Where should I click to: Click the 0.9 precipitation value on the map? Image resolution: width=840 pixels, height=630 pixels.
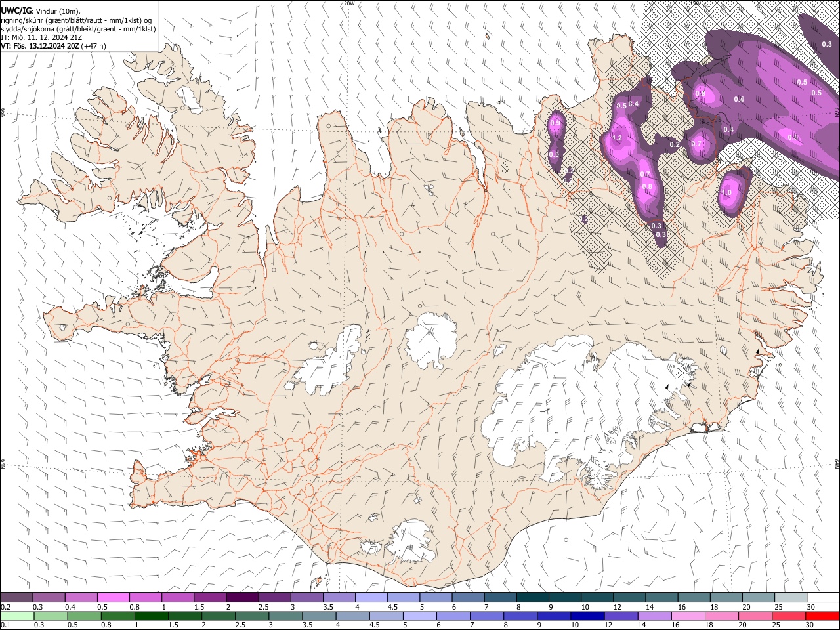coord(555,123)
